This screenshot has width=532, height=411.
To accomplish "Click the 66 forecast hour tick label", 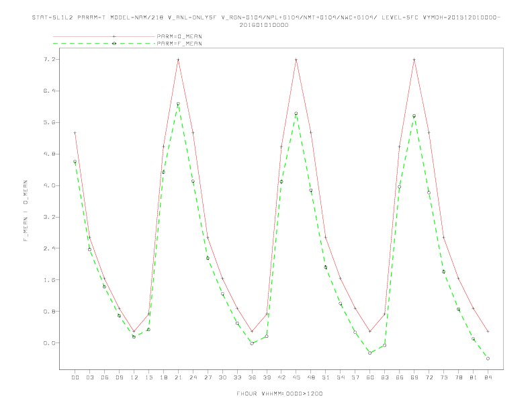I will tap(400, 377).
